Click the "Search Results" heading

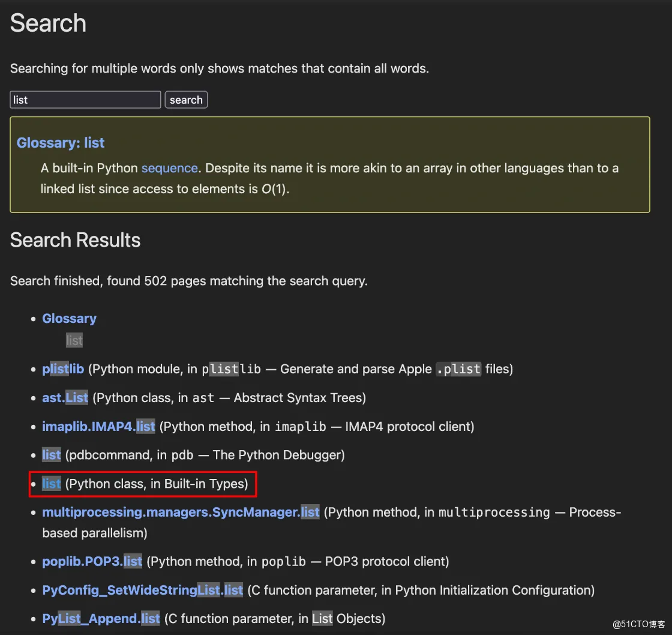[x=75, y=240]
